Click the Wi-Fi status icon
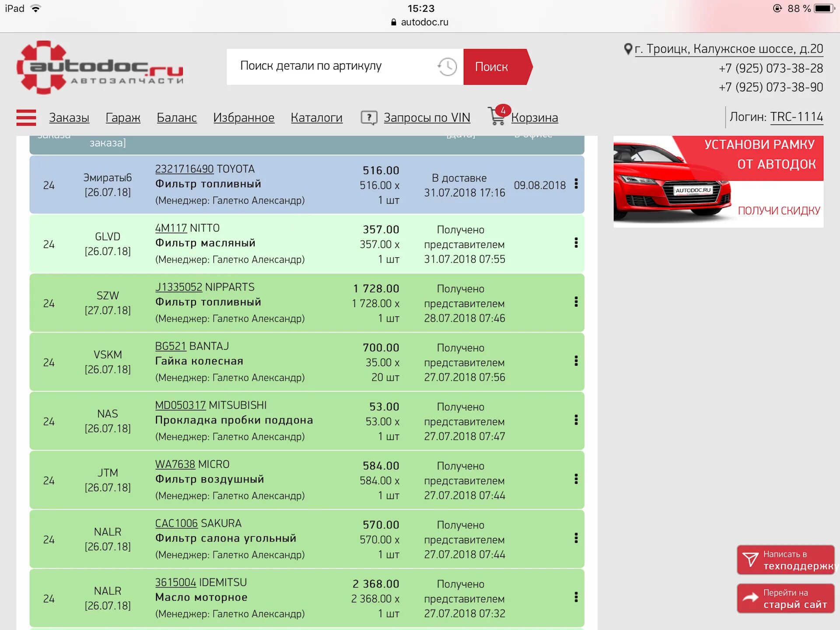This screenshot has height=630, width=840. point(36,8)
